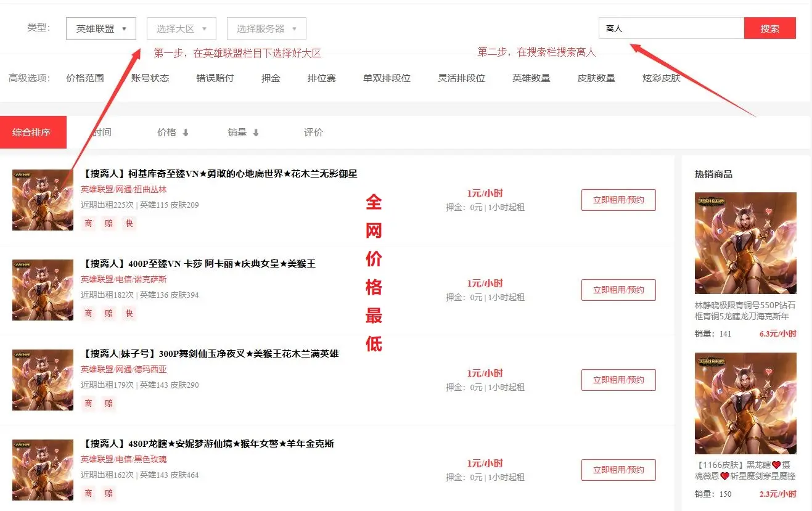This screenshot has height=511, width=812.
Task: Sort listings by 销量
Action: pyautogui.click(x=237, y=132)
